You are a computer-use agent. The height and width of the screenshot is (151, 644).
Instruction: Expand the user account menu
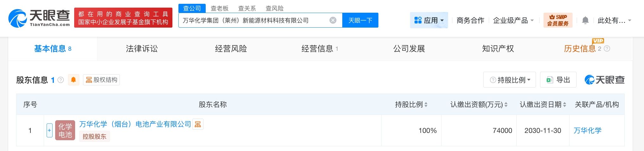tap(614, 21)
